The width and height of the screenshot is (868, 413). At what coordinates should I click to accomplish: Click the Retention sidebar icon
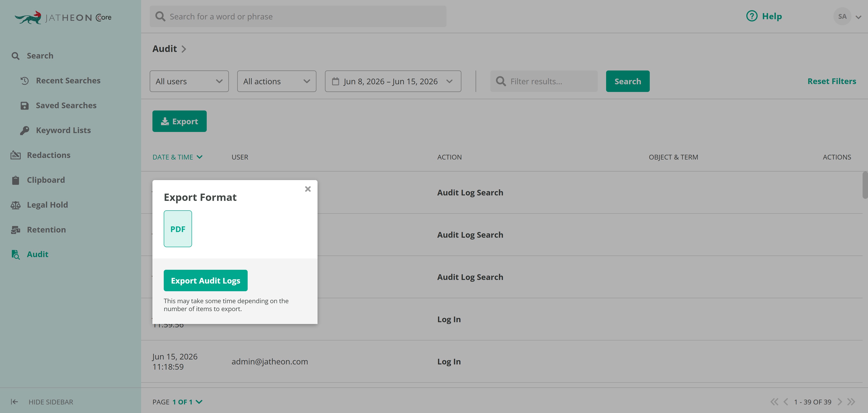point(16,230)
